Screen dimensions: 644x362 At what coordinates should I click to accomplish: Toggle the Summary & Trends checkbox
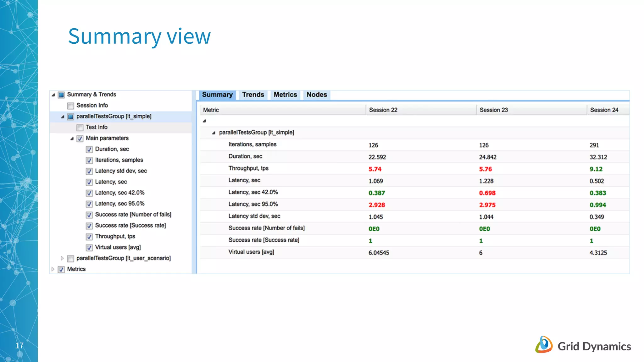point(61,95)
